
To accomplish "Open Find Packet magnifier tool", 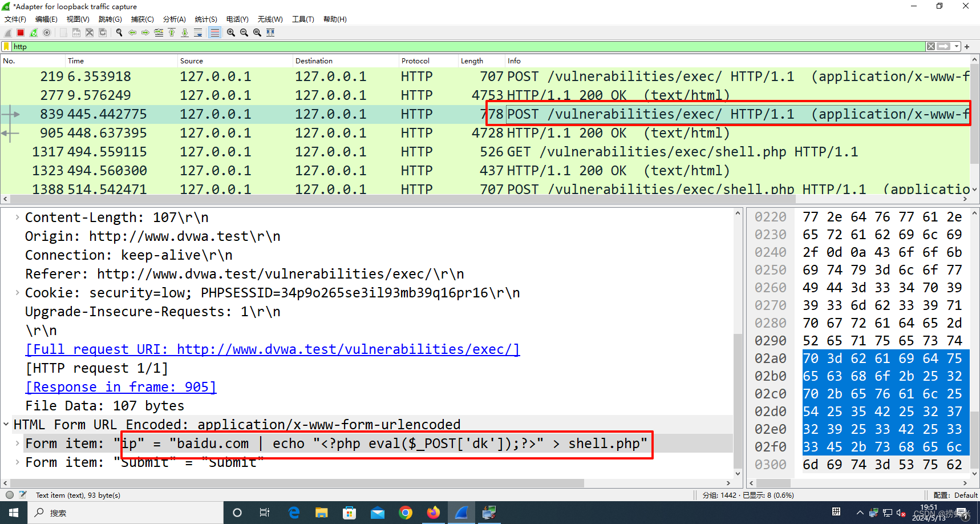I will [119, 33].
